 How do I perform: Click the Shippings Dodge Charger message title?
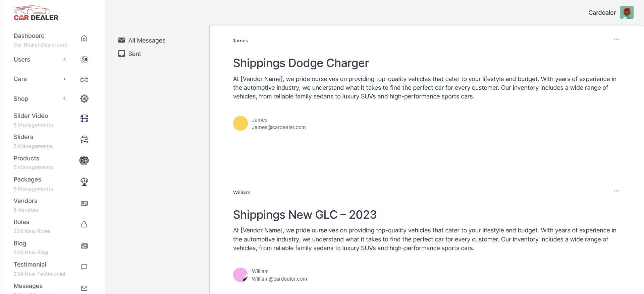(x=301, y=63)
